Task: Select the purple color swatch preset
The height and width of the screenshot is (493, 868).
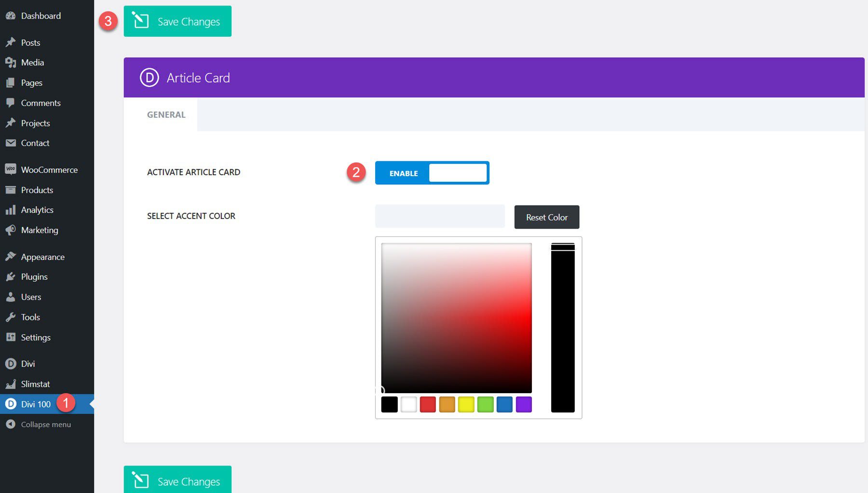Action: coord(524,405)
